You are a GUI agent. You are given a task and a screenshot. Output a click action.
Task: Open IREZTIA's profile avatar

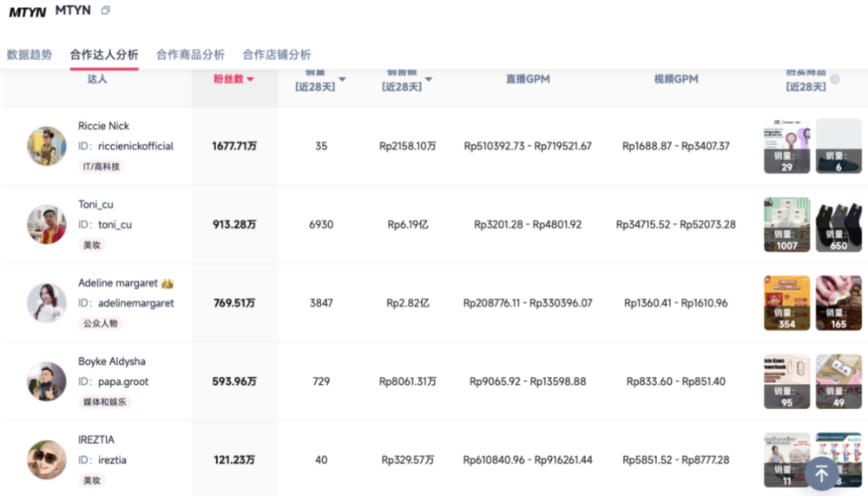47,460
